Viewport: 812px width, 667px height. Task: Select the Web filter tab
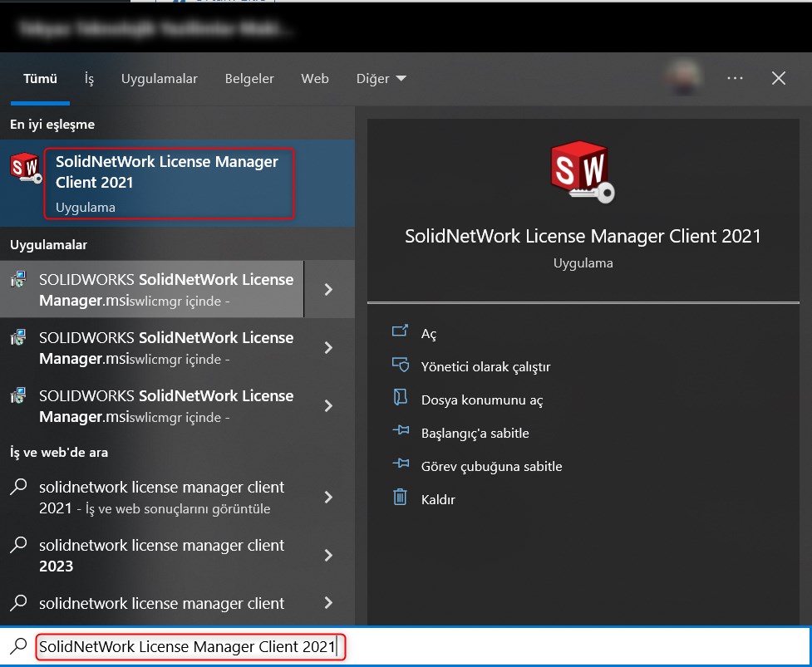pos(315,79)
